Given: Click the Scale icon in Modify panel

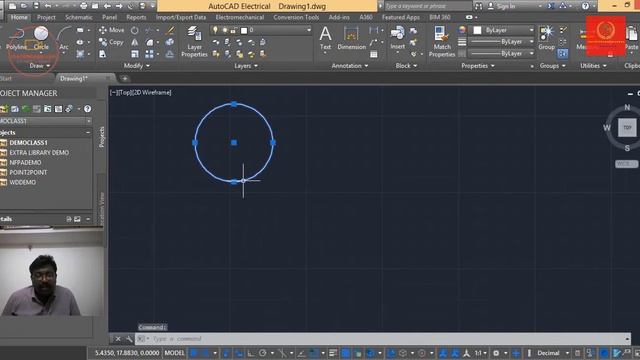Looking at the screenshot, I should tap(135, 54).
